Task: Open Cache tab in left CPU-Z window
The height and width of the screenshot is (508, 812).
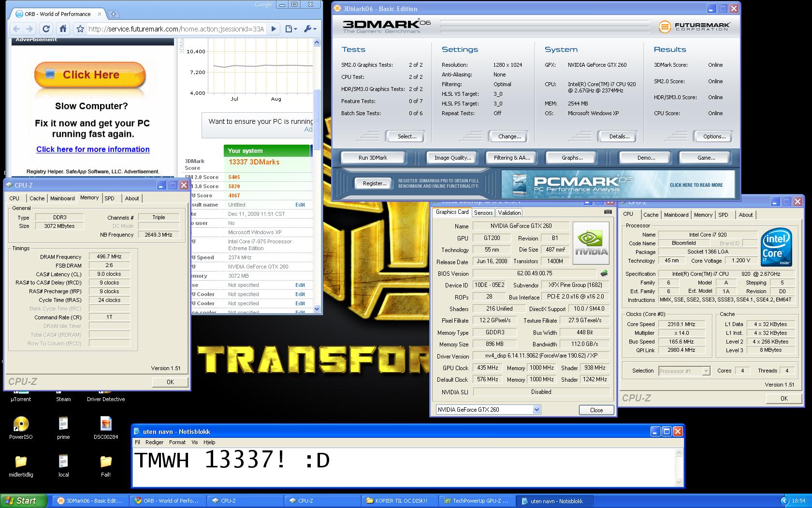Action: tap(37, 198)
